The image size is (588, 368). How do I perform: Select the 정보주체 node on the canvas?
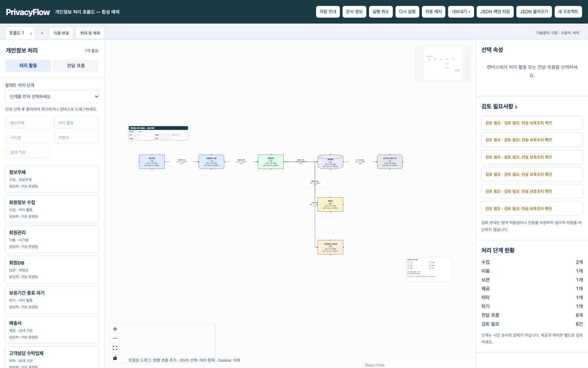(152, 162)
